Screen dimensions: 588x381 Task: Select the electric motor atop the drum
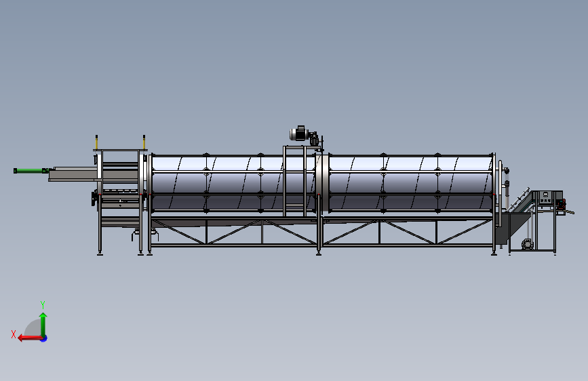299,134
